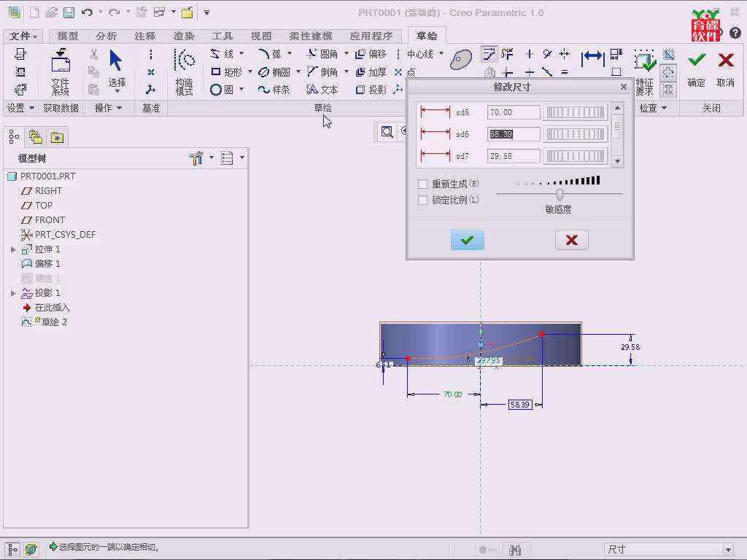This screenshot has height=560, width=747.
Task: Pick the Spline tool
Action: pyautogui.click(x=274, y=90)
